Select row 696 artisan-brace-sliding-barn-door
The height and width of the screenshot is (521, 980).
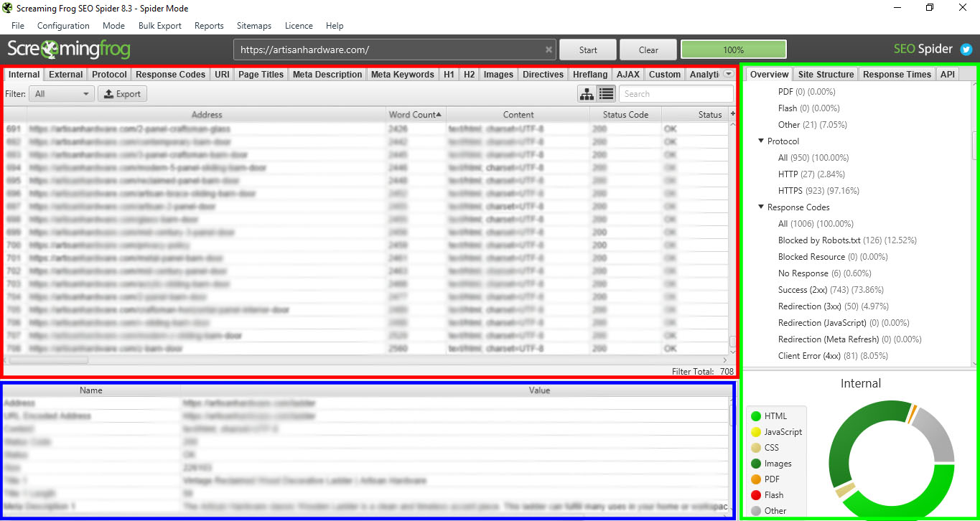coord(365,194)
